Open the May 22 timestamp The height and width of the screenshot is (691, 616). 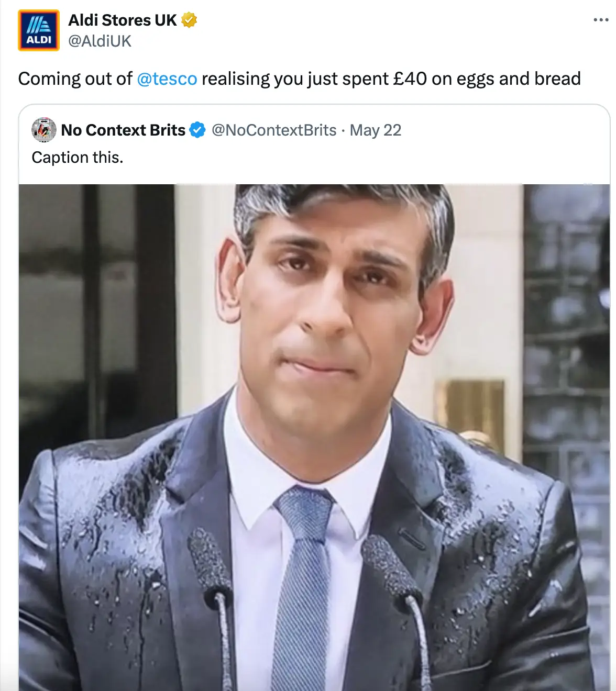coord(375,130)
